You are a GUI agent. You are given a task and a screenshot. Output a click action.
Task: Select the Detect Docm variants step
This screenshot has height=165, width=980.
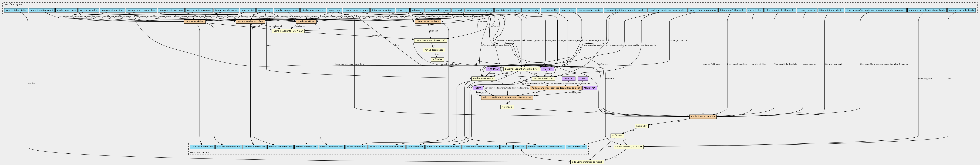click(x=428, y=22)
